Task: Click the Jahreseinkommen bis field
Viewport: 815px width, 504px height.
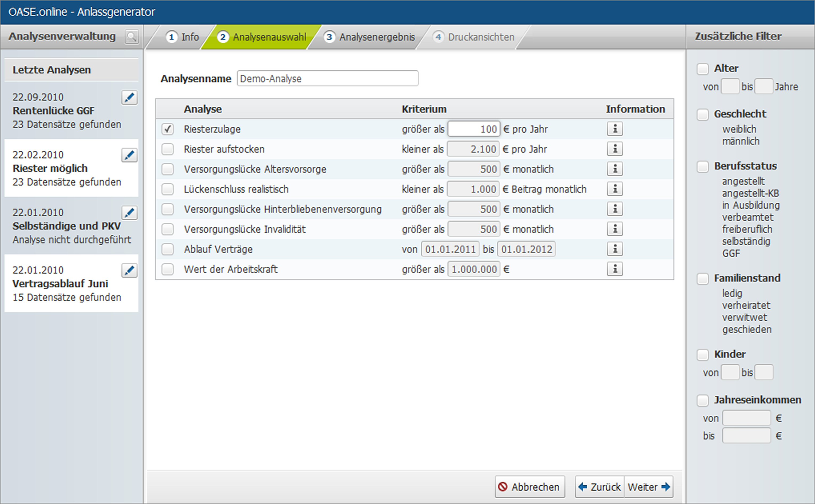Action: pyautogui.click(x=747, y=436)
